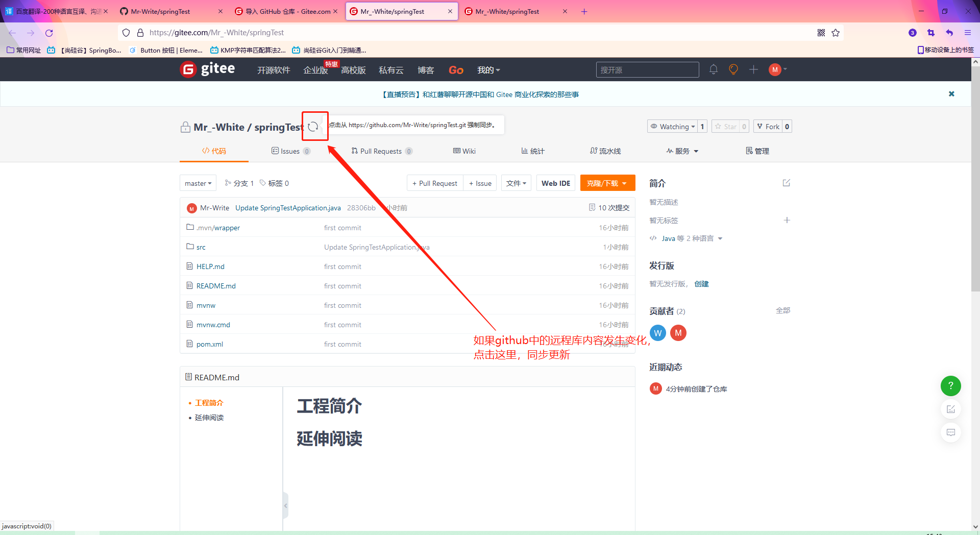Click contributor avatar W
This screenshot has height=535, width=980.
click(658, 333)
